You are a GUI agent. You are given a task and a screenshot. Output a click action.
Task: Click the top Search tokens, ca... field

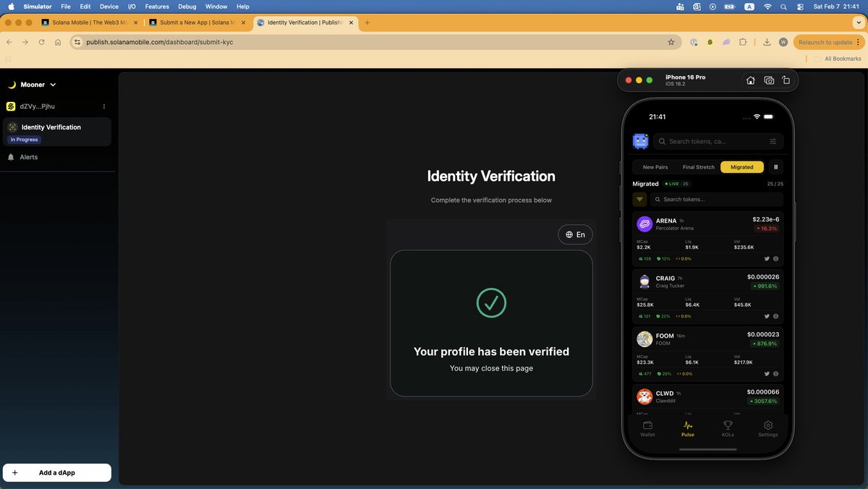[x=718, y=142]
